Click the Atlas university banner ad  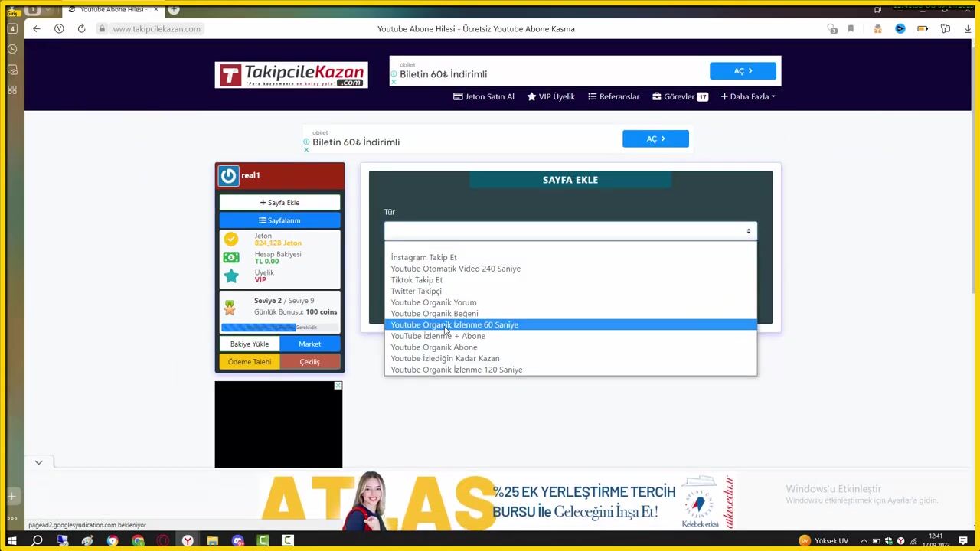[498, 501]
